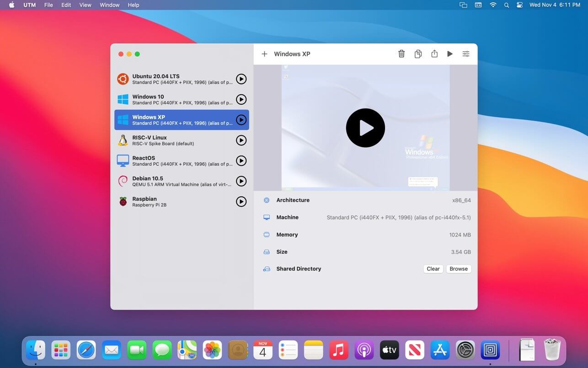
Task: Open App Store from the Dock
Action: [x=440, y=351]
